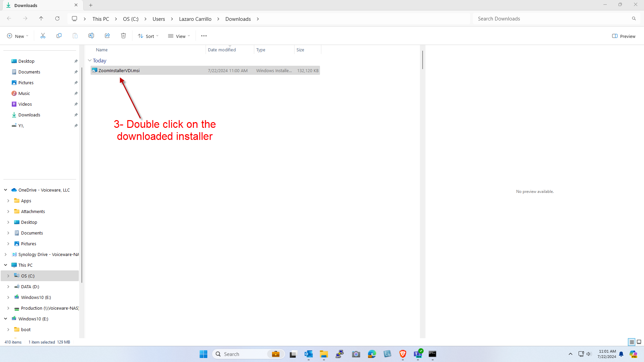Click the Rename icon in toolbar
Viewport: 644px width, 362px height.
pyautogui.click(x=91, y=36)
